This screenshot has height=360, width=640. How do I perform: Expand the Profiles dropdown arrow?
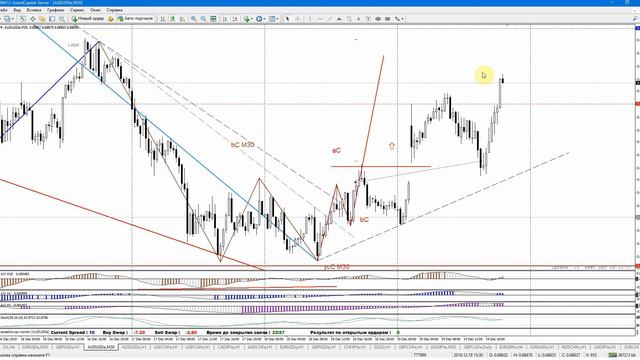click(13, 19)
